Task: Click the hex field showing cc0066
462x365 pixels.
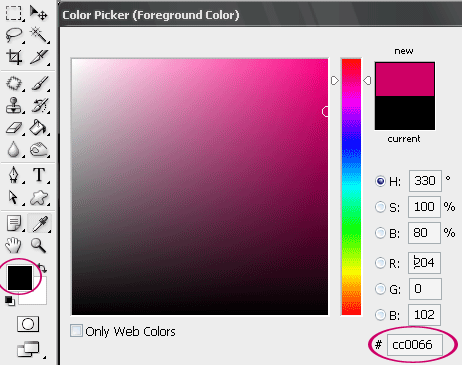Action: [415, 345]
